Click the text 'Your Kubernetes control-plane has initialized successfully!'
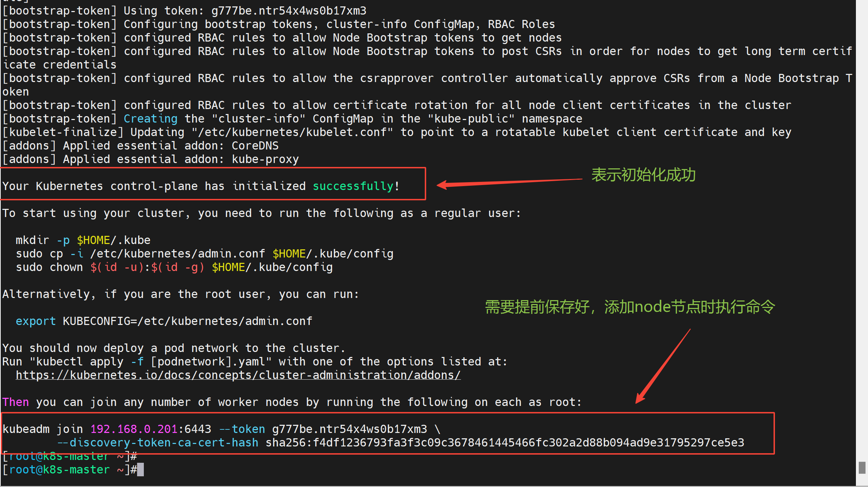Viewport: 868px width, 488px height. pos(201,186)
